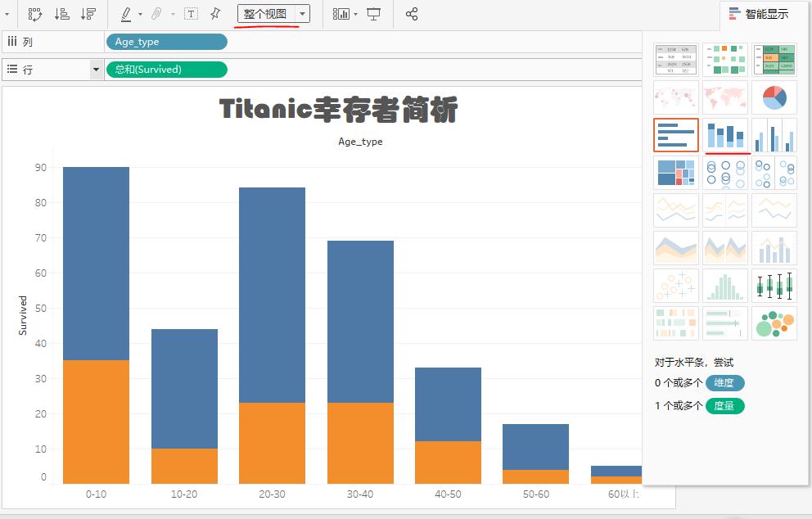The width and height of the screenshot is (812, 519).
Task: Choose text table chart type
Action: click(x=676, y=60)
